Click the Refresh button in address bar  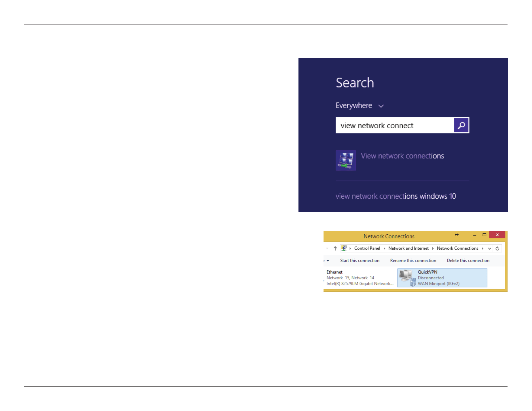pos(497,249)
